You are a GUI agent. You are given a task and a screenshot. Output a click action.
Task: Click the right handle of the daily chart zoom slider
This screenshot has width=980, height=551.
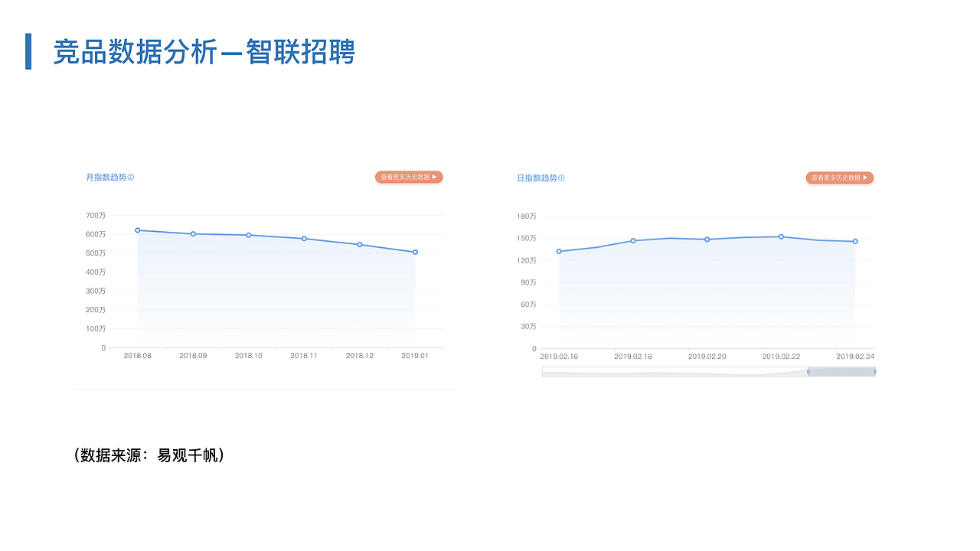(x=875, y=372)
